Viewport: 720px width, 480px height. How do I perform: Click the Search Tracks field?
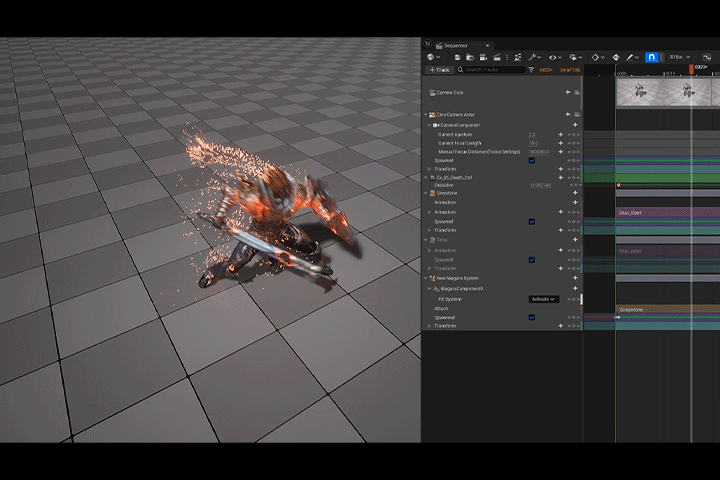491,70
